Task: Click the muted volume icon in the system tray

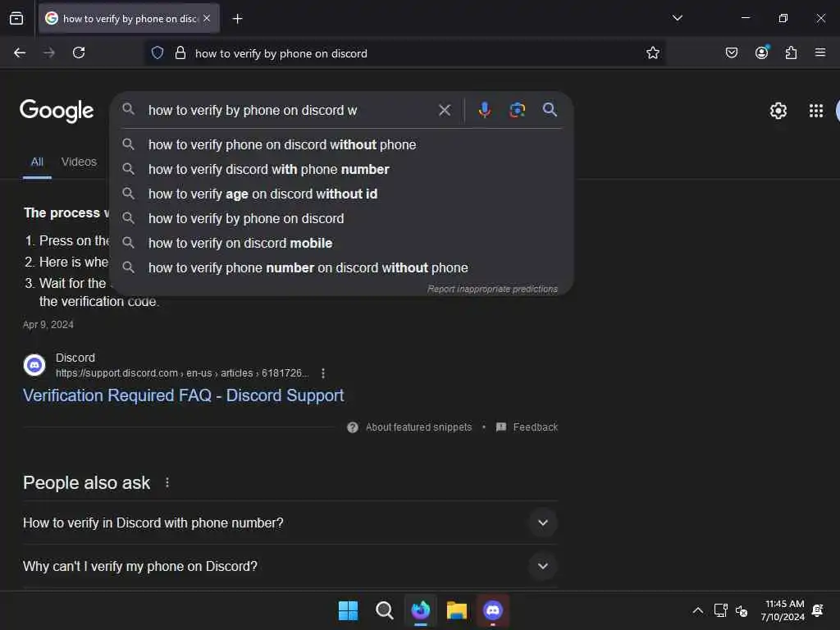Action: tap(742, 610)
